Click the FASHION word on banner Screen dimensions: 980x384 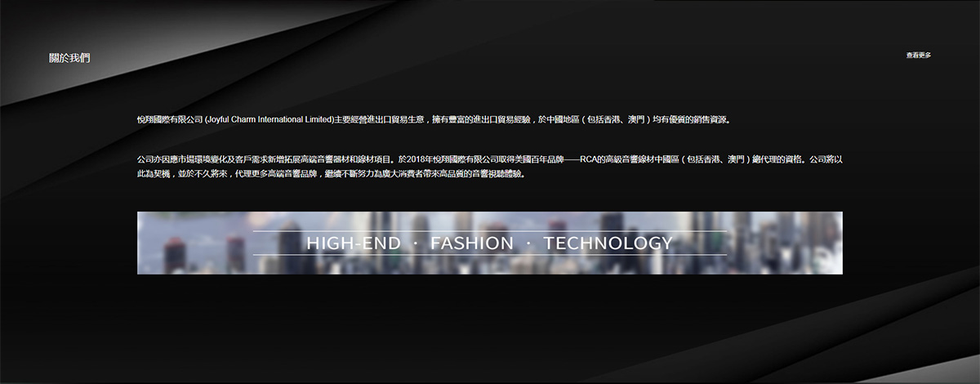point(472,243)
